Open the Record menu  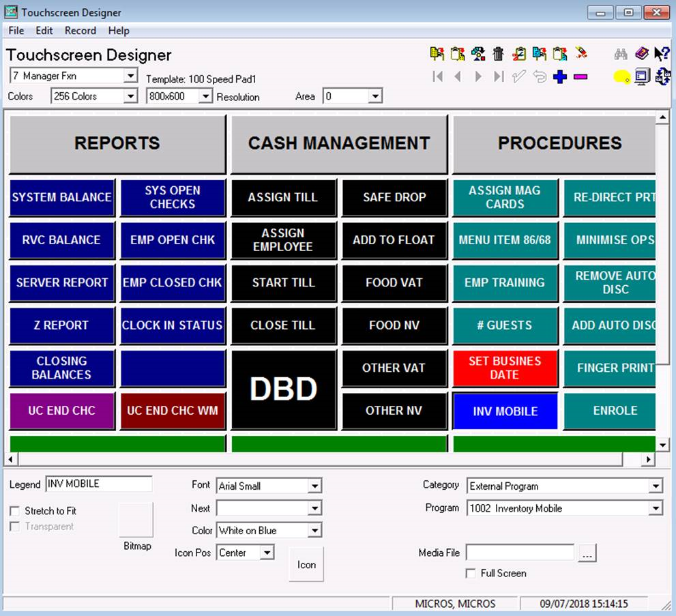[x=80, y=31]
